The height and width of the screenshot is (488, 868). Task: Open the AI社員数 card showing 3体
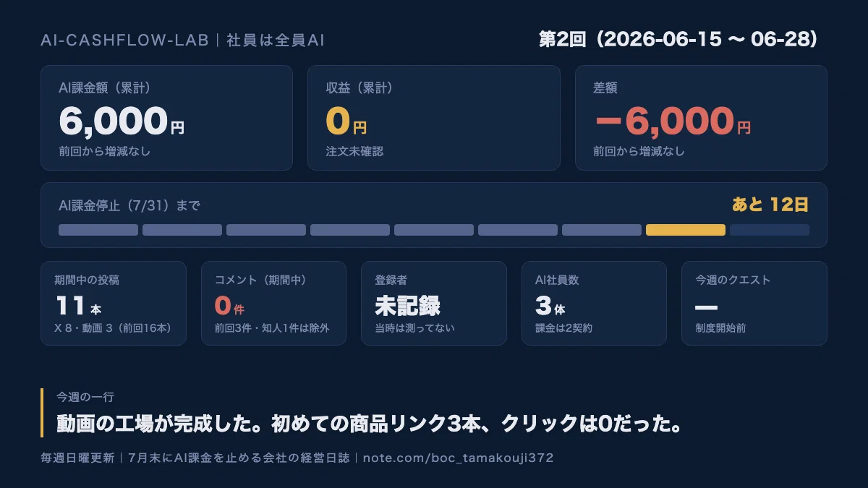pyautogui.click(x=594, y=303)
